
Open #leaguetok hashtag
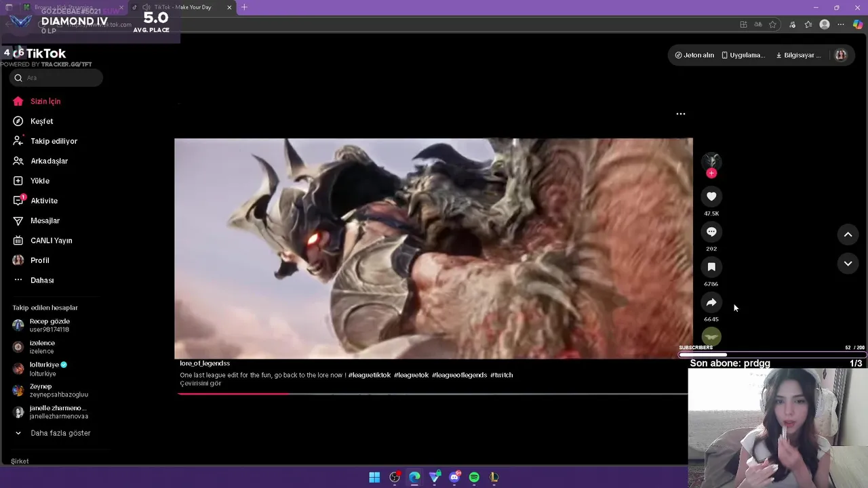[411, 375]
